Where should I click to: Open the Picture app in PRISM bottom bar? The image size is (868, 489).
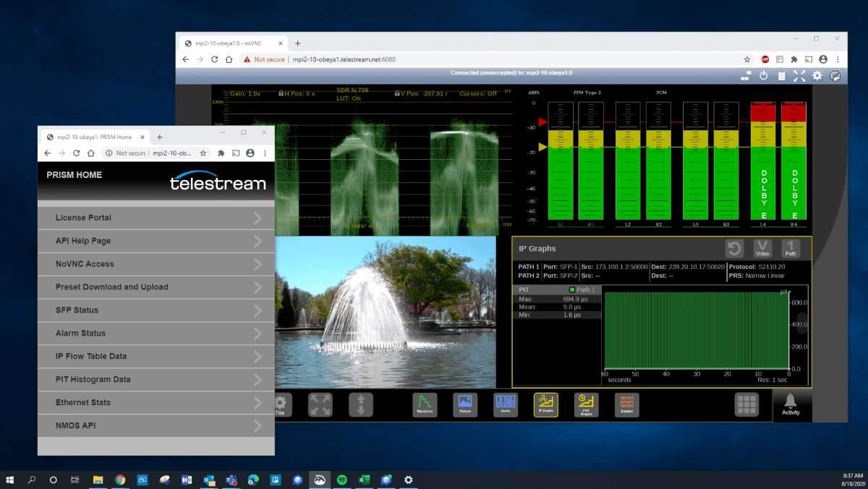465,404
